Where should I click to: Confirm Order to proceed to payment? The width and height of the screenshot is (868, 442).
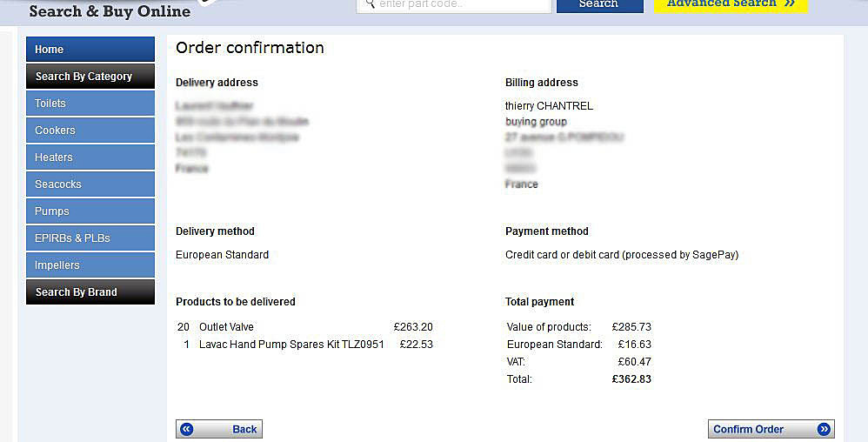point(771,429)
